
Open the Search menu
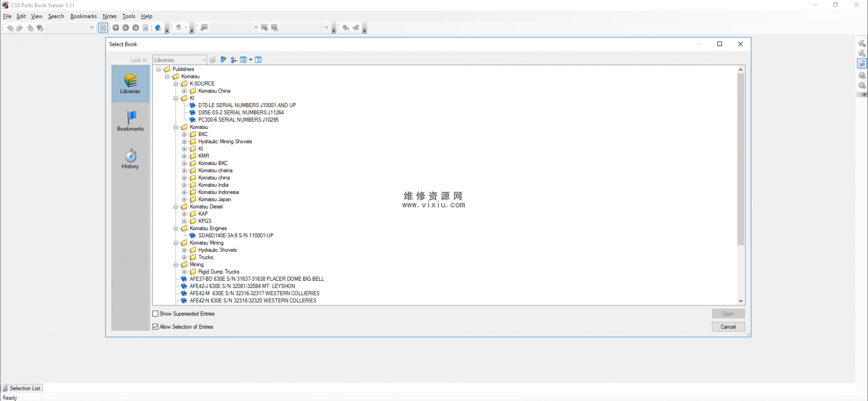[x=56, y=16]
